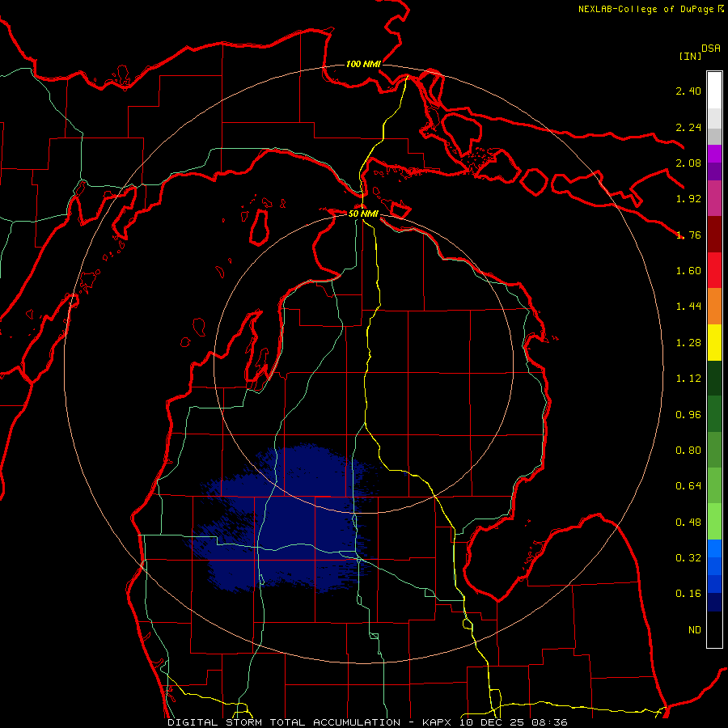Click the 08:36 timestamp text
The image size is (728, 728).
[x=551, y=722]
